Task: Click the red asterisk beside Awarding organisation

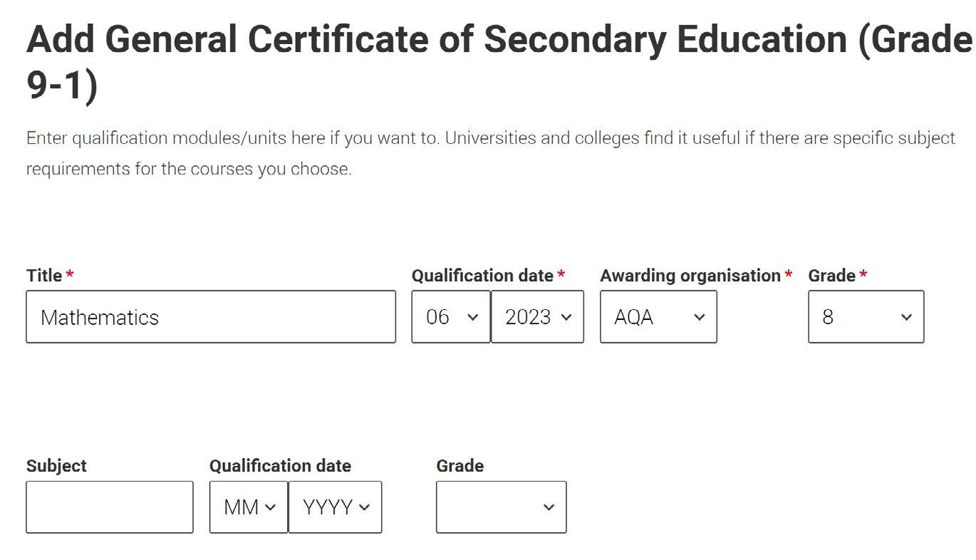Action: click(789, 274)
